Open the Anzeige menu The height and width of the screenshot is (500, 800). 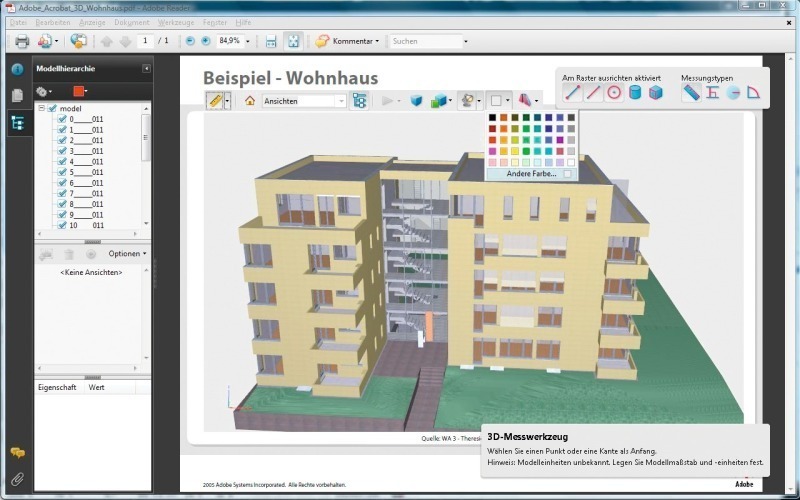coord(93,22)
